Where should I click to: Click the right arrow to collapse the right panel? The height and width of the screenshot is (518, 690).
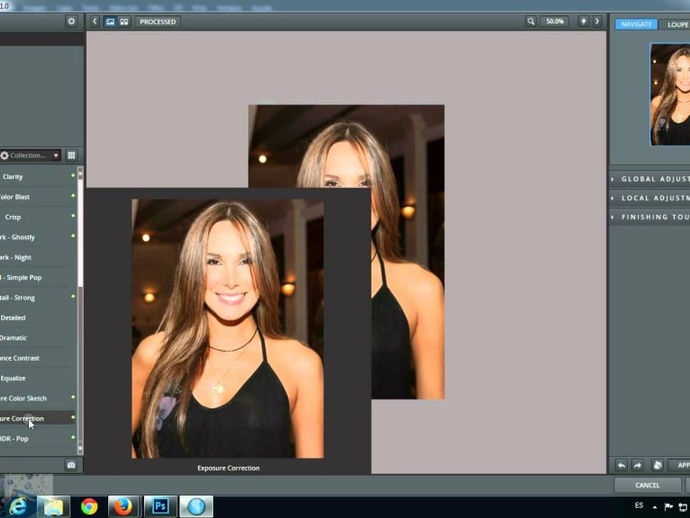point(597,21)
